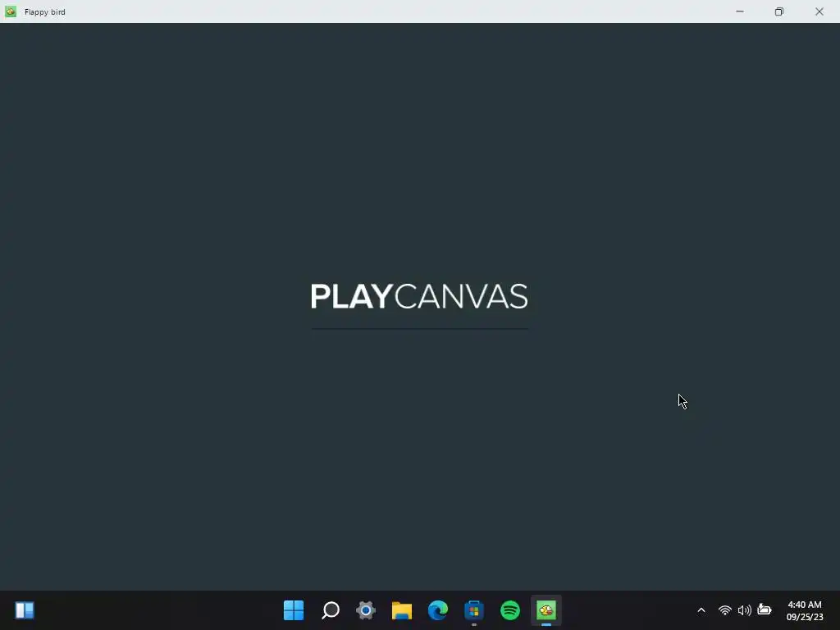Open the Windows Start menu
The height and width of the screenshot is (630, 840).
[x=294, y=610]
